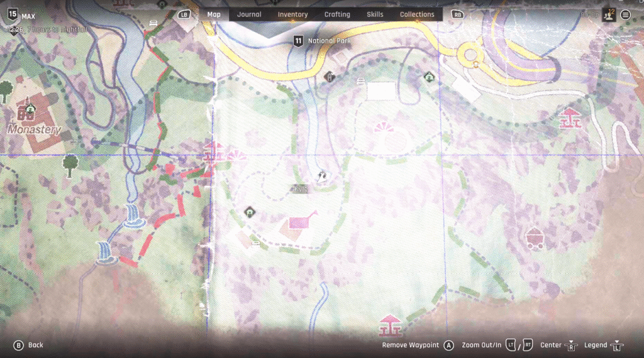
Task: Click the upper waterfall icon
Action: pyautogui.click(x=133, y=215)
